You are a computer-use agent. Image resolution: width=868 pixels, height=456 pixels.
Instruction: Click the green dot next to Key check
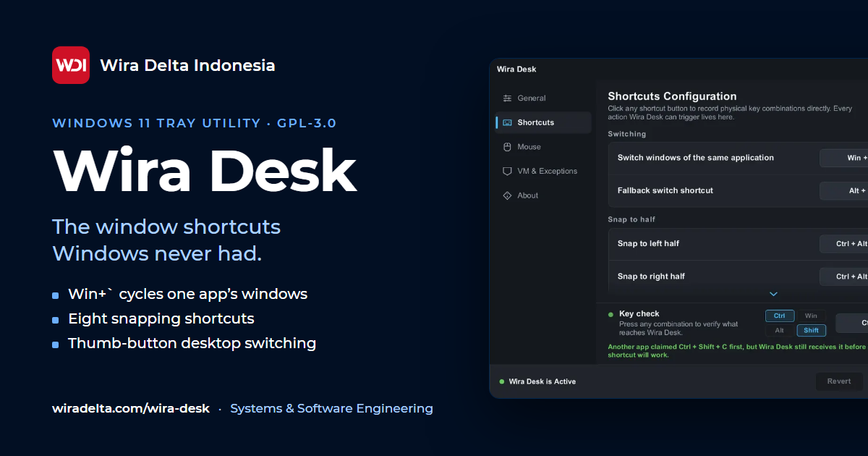[x=610, y=315]
